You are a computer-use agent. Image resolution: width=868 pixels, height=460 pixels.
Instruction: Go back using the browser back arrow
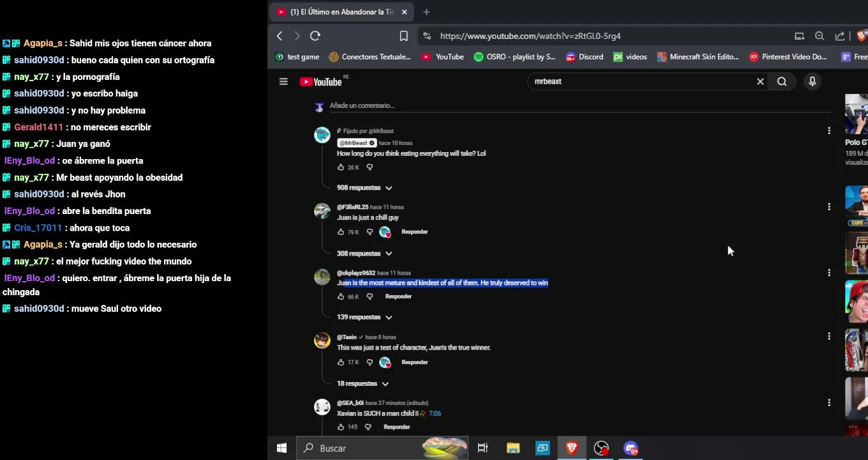280,36
